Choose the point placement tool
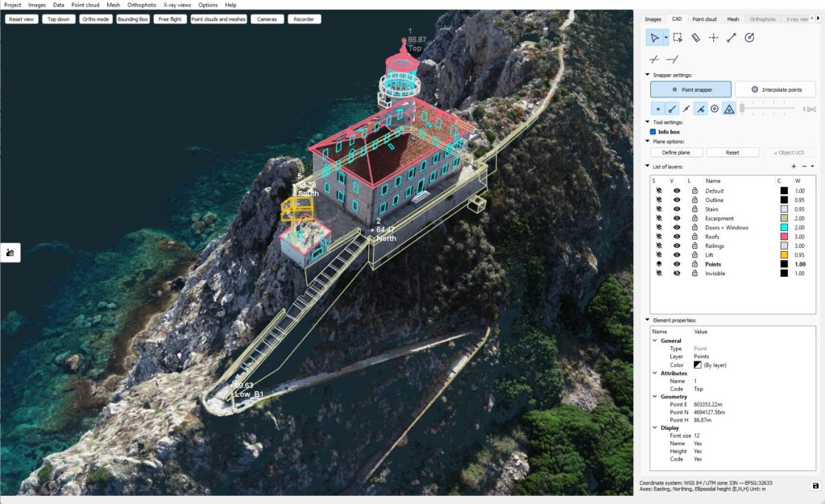The height and width of the screenshot is (504, 825). (x=713, y=37)
